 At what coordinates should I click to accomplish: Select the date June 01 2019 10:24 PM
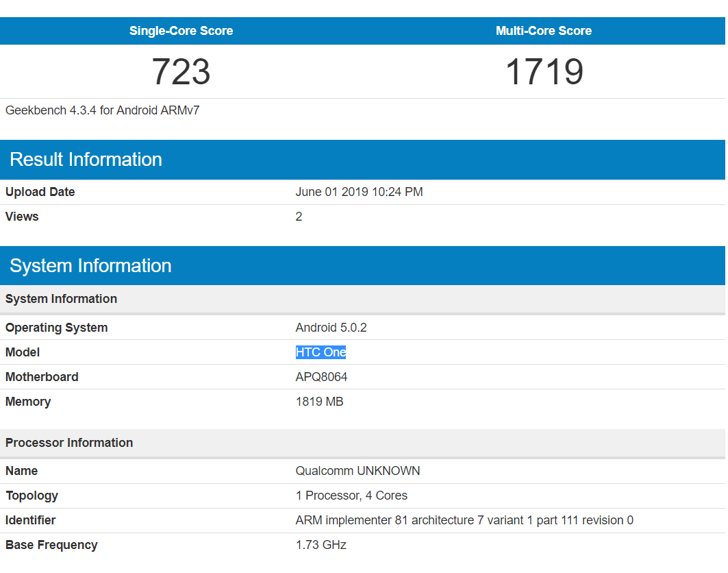click(x=359, y=192)
